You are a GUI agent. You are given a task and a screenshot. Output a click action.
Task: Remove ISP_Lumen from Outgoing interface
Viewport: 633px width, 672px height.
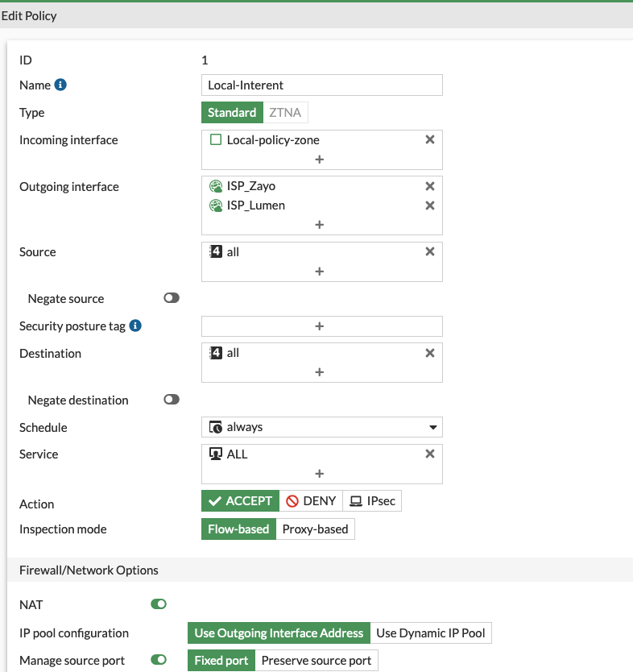click(x=430, y=205)
